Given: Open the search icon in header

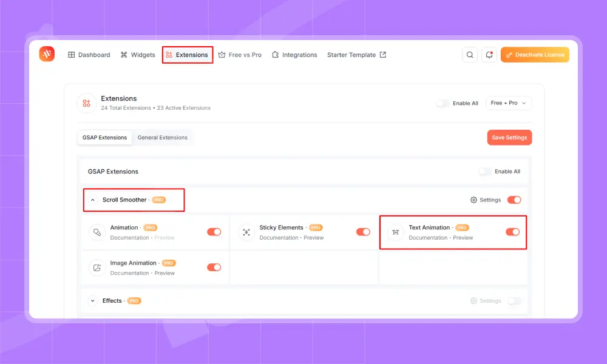Looking at the screenshot, I should pyautogui.click(x=470, y=55).
